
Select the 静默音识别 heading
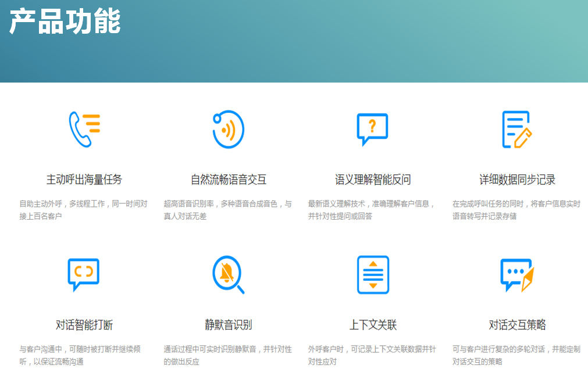coord(229,324)
